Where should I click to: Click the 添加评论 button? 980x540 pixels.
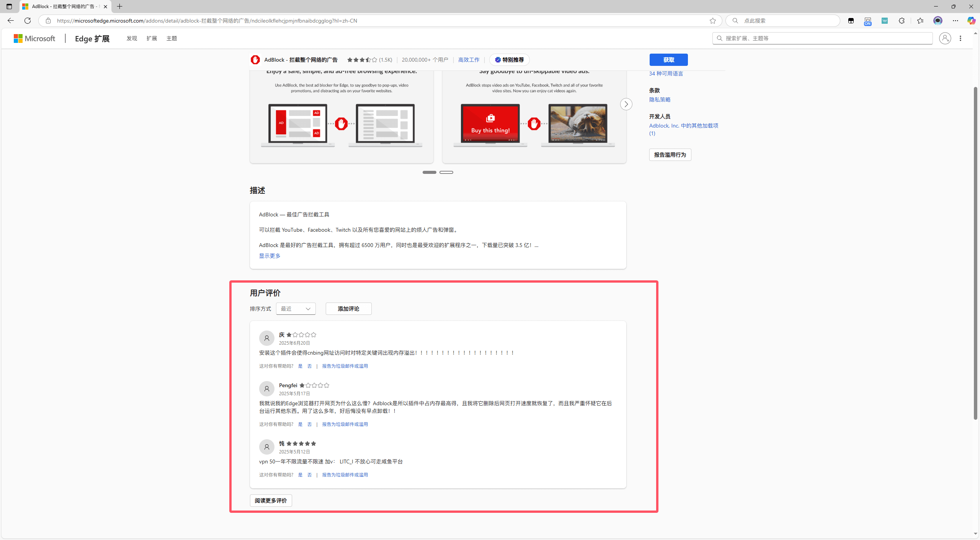(x=348, y=309)
